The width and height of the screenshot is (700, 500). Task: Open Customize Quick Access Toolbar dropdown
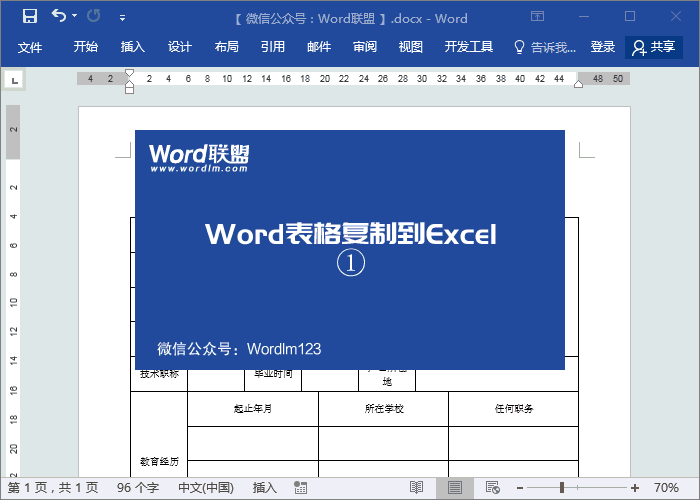point(122,18)
